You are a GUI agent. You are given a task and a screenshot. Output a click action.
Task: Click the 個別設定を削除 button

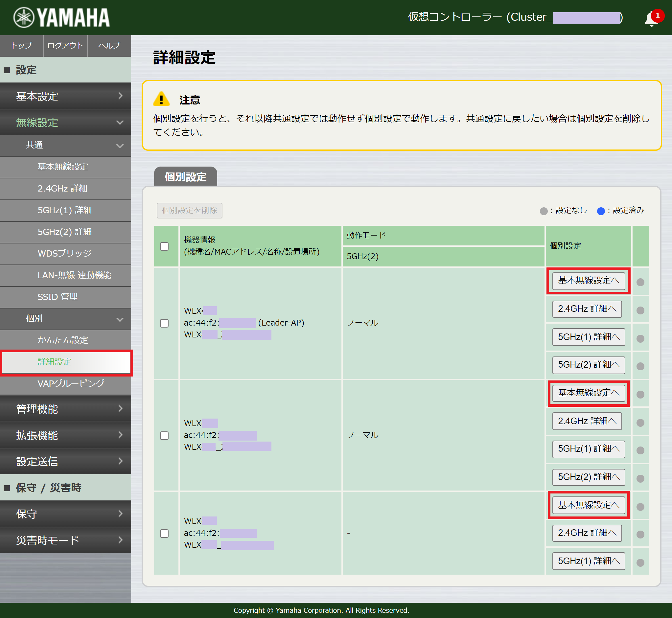point(189,210)
